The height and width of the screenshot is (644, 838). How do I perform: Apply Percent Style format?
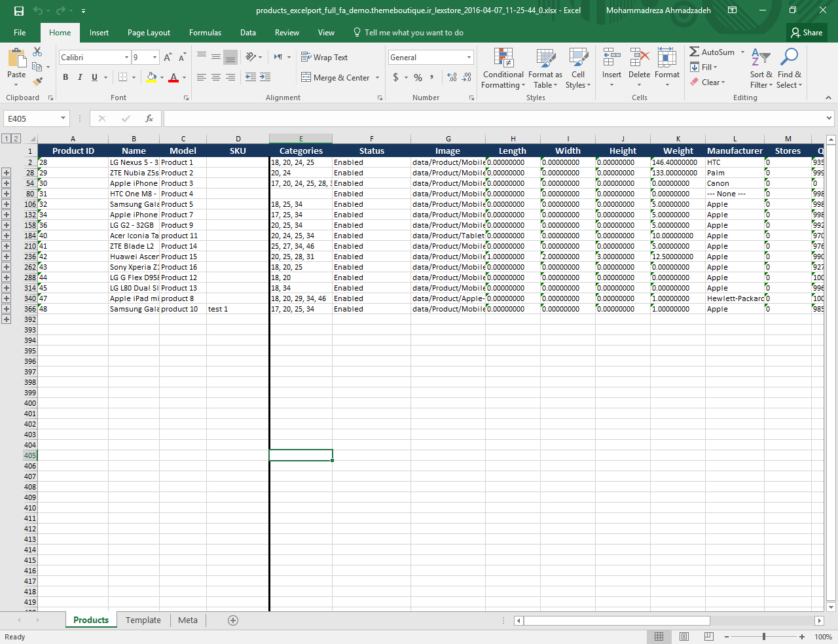pos(418,77)
